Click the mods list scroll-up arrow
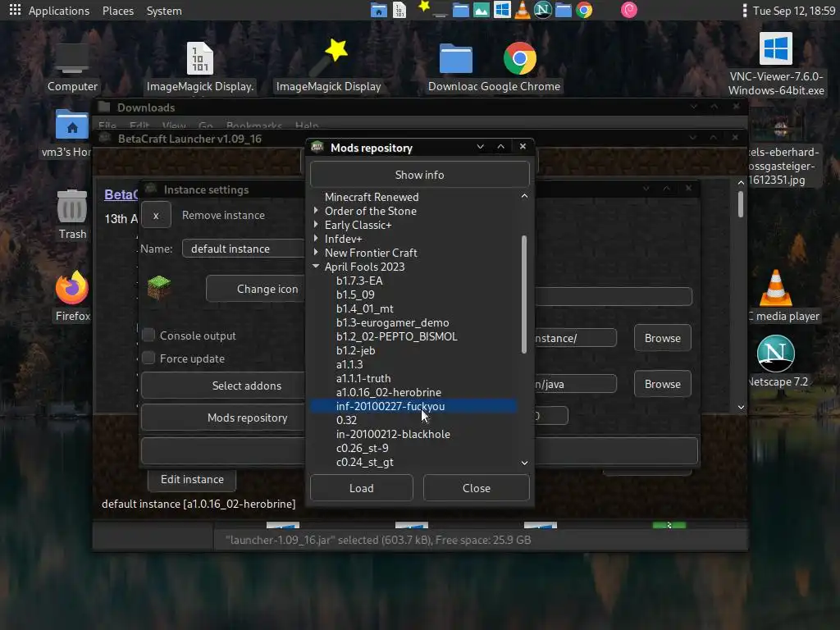Image resolution: width=840 pixels, height=630 pixels. click(x=524, y=196)
